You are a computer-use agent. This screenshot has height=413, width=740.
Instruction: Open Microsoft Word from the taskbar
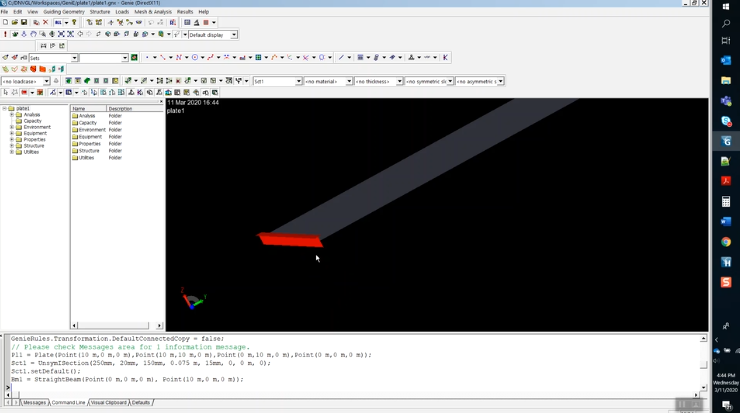coord(726,221)
